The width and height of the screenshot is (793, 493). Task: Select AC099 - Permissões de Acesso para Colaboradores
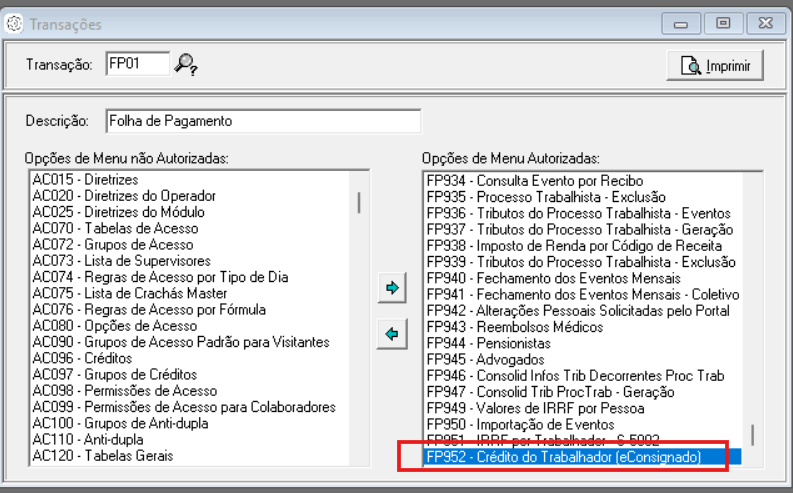[x=184, y=407]
